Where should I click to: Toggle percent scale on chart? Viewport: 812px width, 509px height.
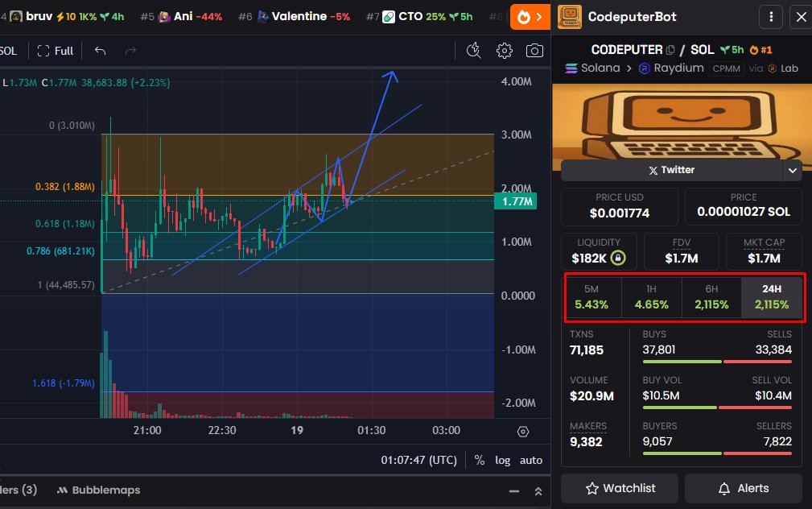(480, 461)
